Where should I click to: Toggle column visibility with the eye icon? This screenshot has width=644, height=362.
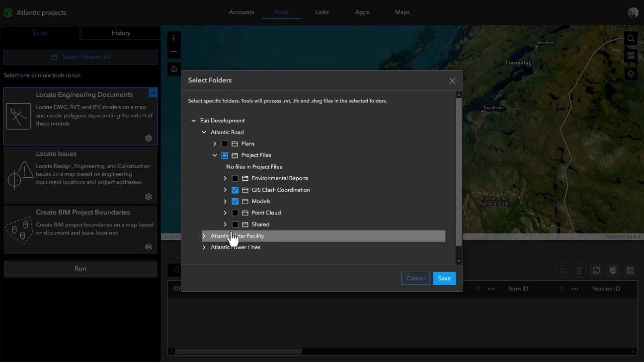(613, 270)
